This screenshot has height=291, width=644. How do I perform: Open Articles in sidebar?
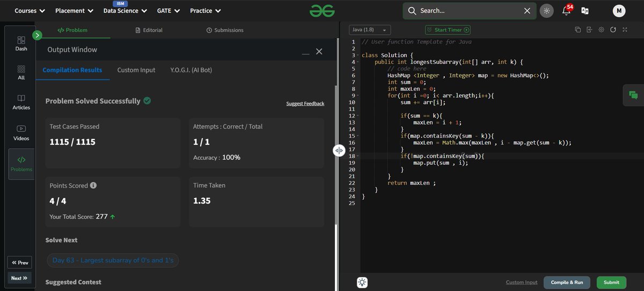21,102
